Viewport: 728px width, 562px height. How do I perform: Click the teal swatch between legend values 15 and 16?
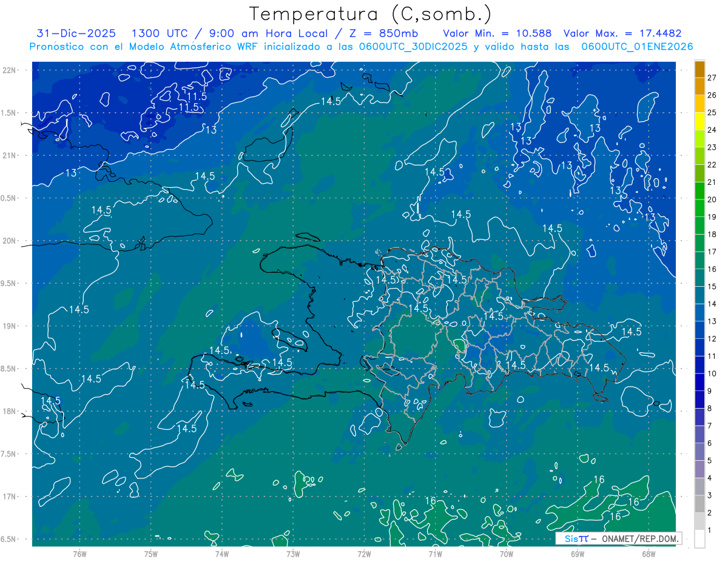700,278
